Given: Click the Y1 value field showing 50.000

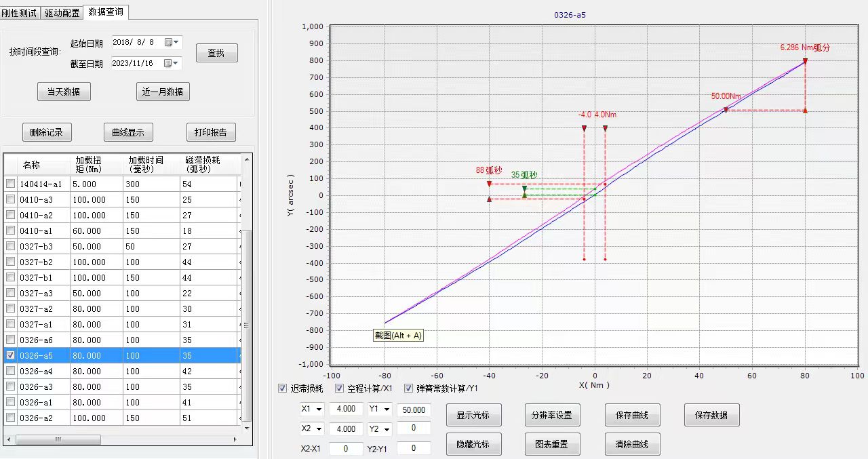Looking at the screenshot, I should pyautogui.click(x=414, y=410).
